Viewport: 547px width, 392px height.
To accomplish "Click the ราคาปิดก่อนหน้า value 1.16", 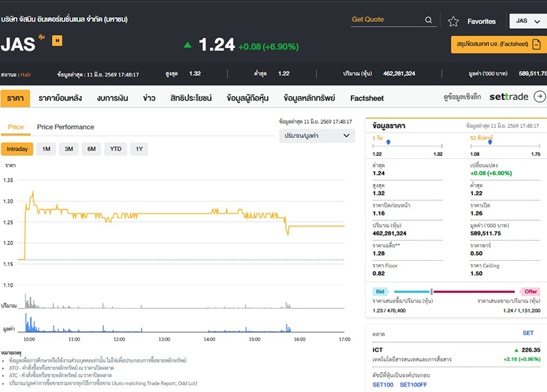I will coord(379,213).
